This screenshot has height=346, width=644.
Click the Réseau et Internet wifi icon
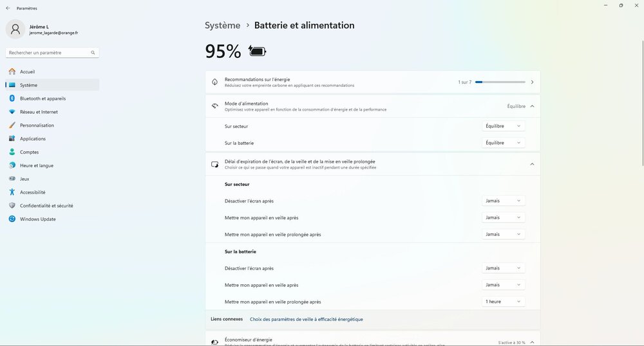pyautogui.click(x=12, y=112)
